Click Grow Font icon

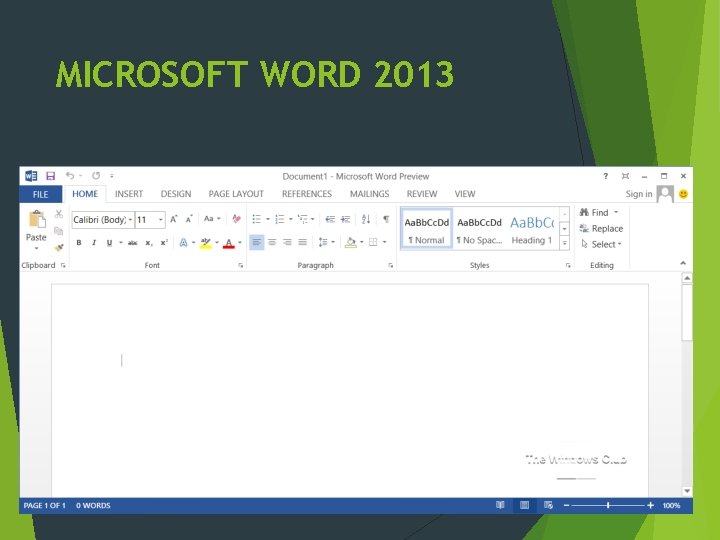(x=174, y=219)
